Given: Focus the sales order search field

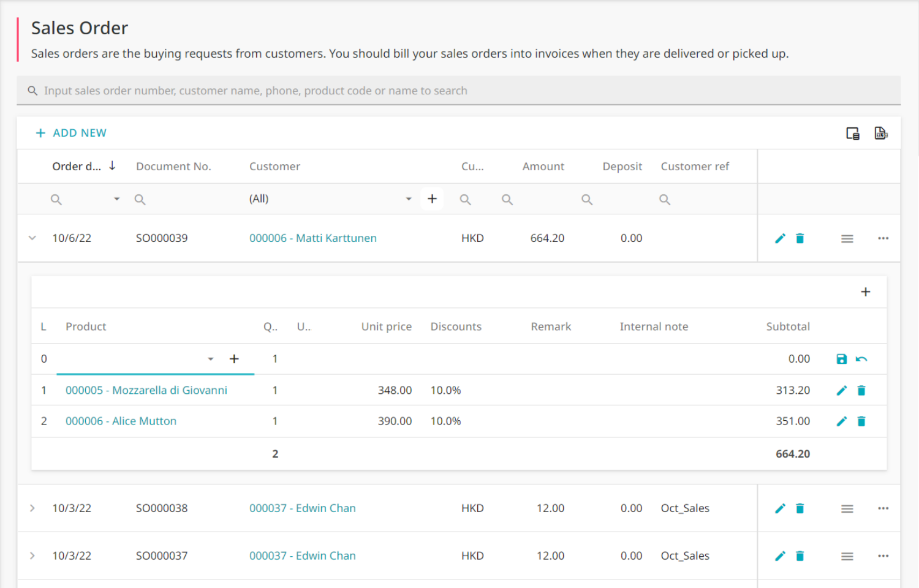Looking at the screenshot, I should click(x=458, y=91).
